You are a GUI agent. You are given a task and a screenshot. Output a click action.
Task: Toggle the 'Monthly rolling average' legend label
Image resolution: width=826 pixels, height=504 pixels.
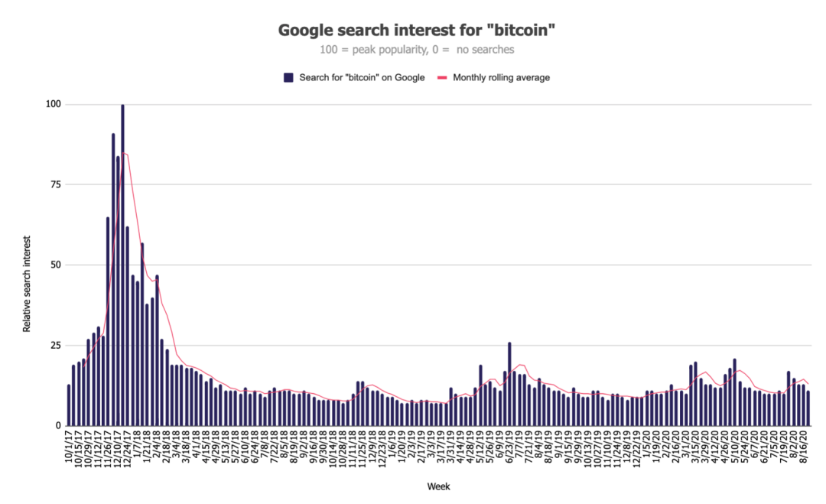[501, 77]
